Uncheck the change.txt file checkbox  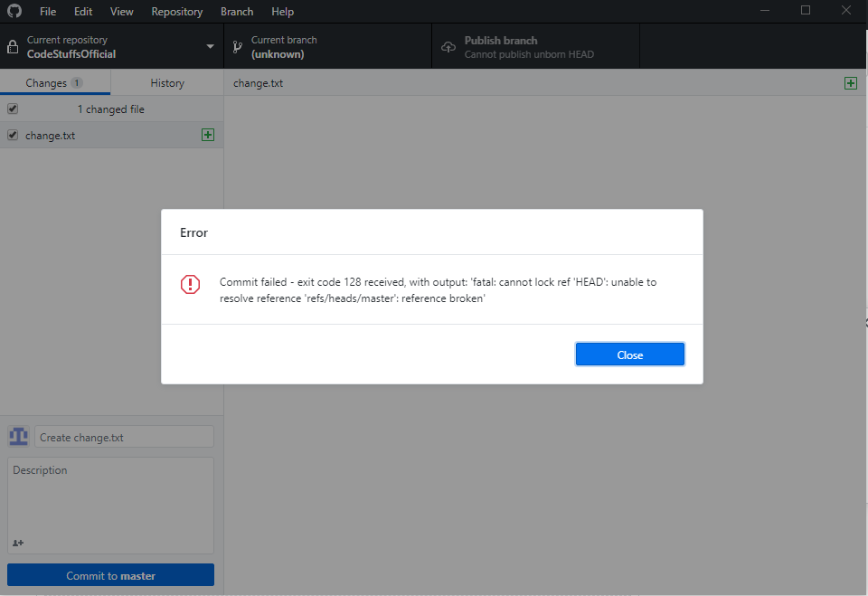(x=12, y=134)
